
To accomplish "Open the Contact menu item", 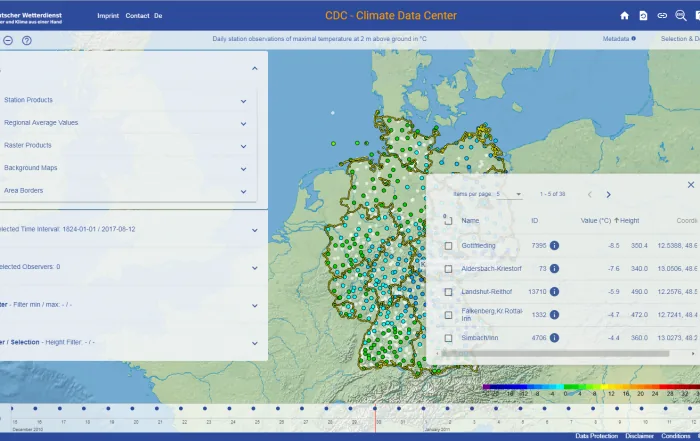I will pyautogui.click(x=138, y=16).
